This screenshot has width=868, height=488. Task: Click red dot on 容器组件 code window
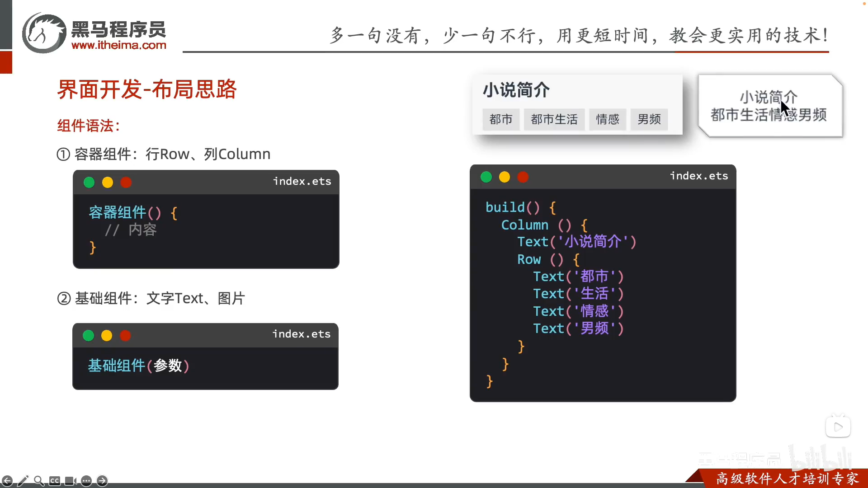click(126, 182)
